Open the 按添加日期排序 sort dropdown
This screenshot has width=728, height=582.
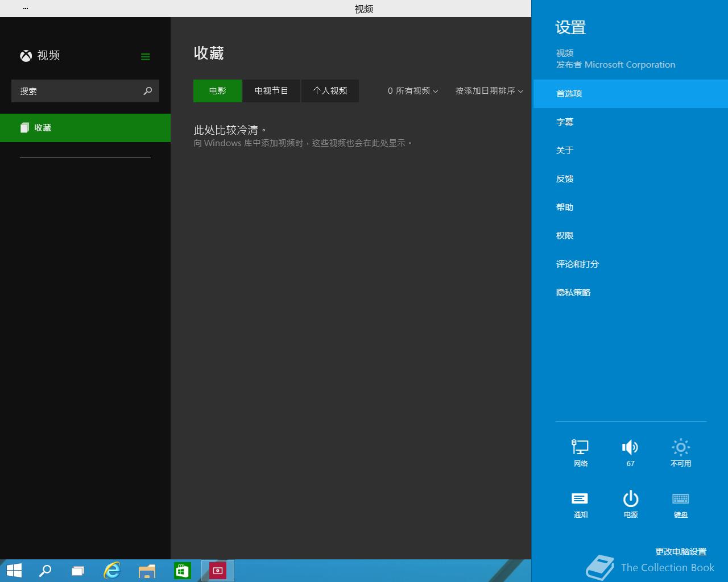click(x=489, y=91)
